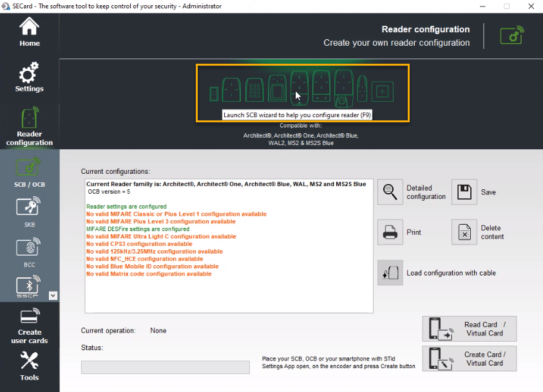Open the Settings gear in sidebar
This screenshot has height=392, width=543.
click(x=29, y=77)
